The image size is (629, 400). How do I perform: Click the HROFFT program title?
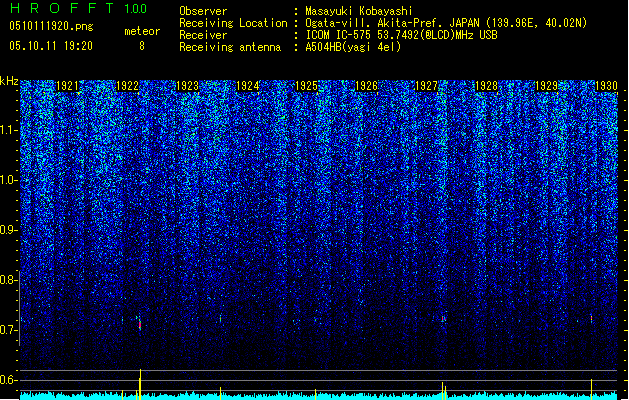[x=63, y=8]
